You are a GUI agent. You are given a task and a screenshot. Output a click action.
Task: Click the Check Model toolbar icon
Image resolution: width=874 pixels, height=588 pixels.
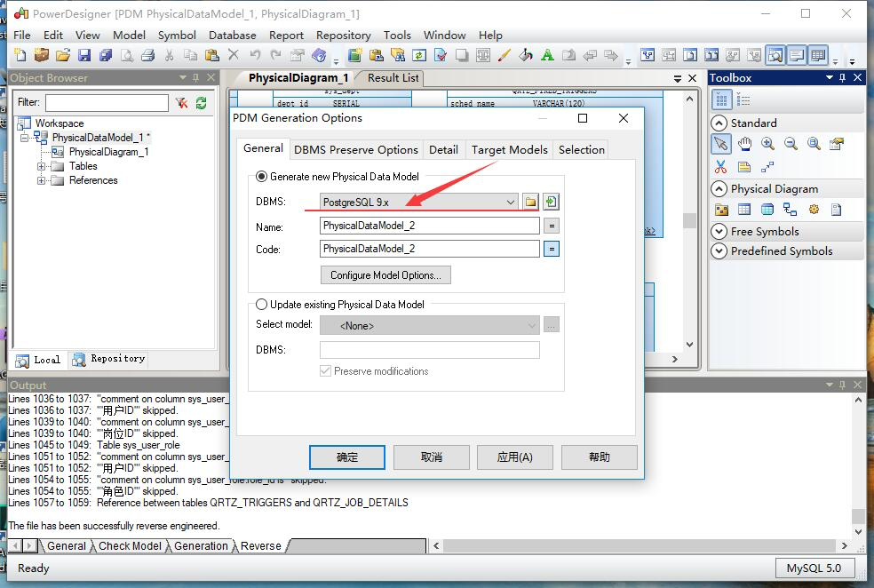click(x=441, y=55)
